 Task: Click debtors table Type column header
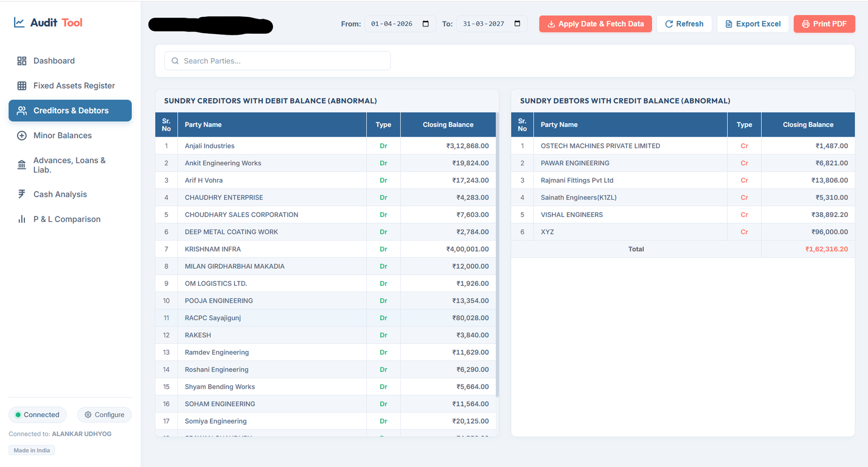744,125
